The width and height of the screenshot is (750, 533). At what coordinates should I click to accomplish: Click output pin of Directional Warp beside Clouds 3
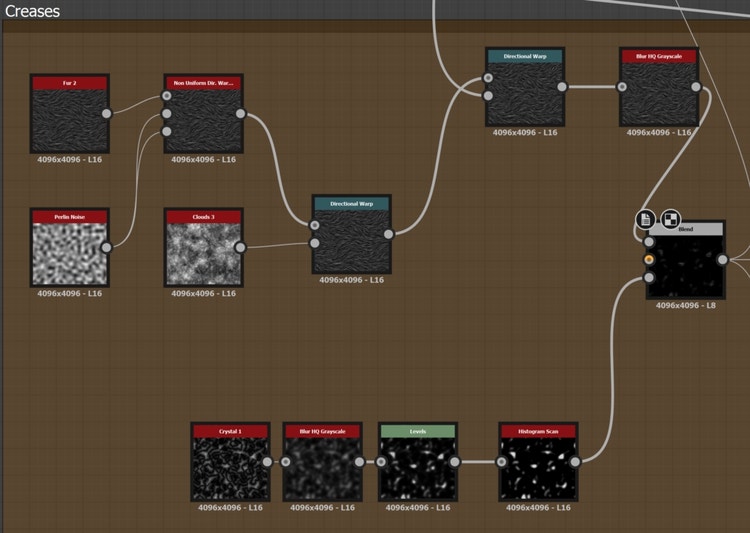pyautogui.click(x=389, y=234)
